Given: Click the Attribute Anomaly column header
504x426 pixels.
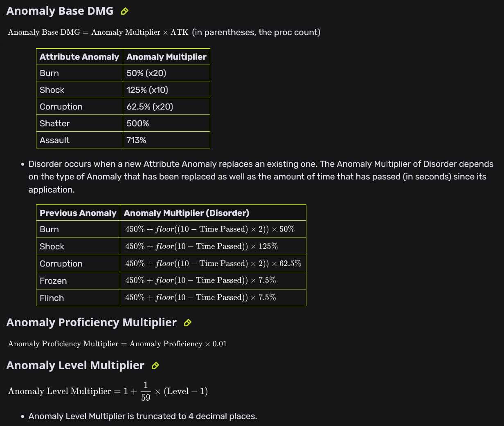Looking at the screenshot, I should tap(79, 57).
